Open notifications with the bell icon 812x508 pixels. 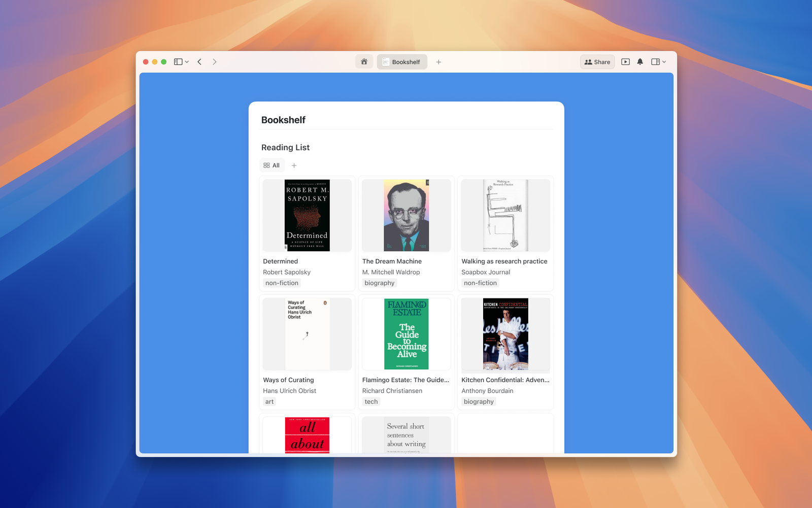coord(640,62)
